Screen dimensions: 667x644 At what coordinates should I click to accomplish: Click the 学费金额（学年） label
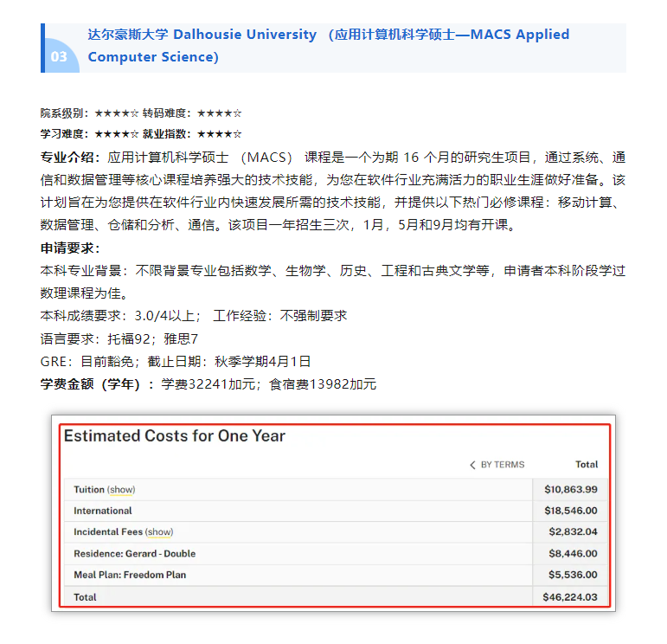click(97, 384)
